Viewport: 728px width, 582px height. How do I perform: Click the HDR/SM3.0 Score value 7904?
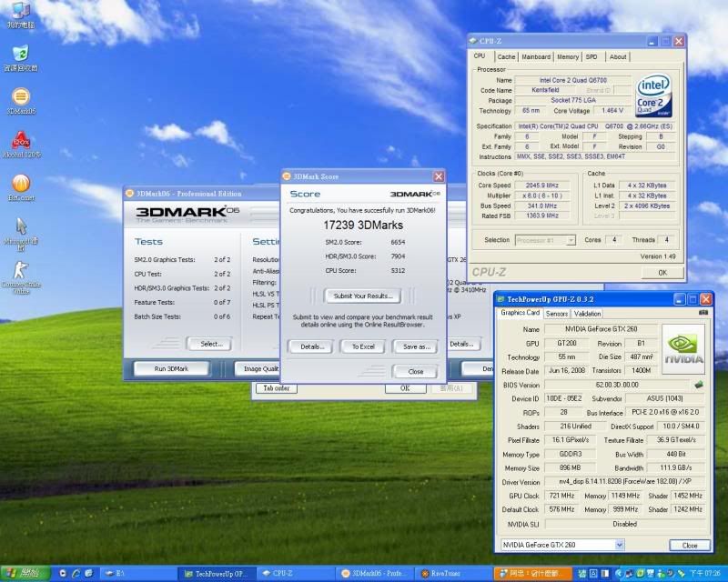398,256
